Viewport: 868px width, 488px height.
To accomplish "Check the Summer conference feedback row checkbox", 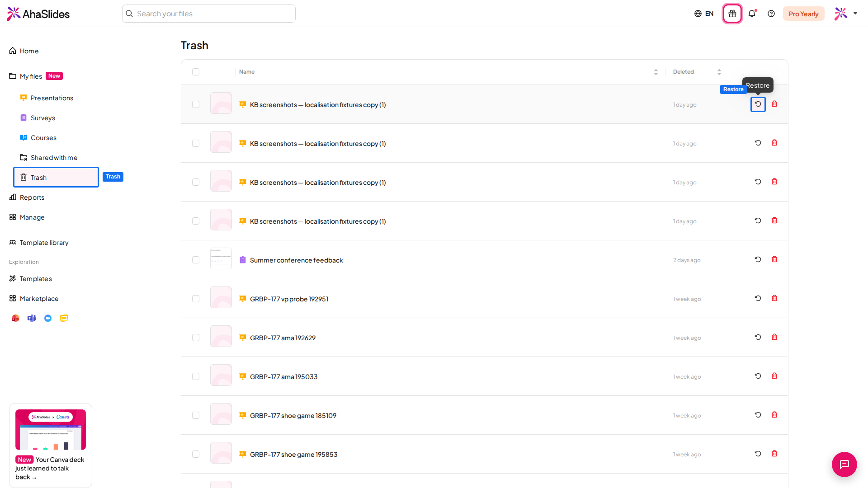I will 196,260.
